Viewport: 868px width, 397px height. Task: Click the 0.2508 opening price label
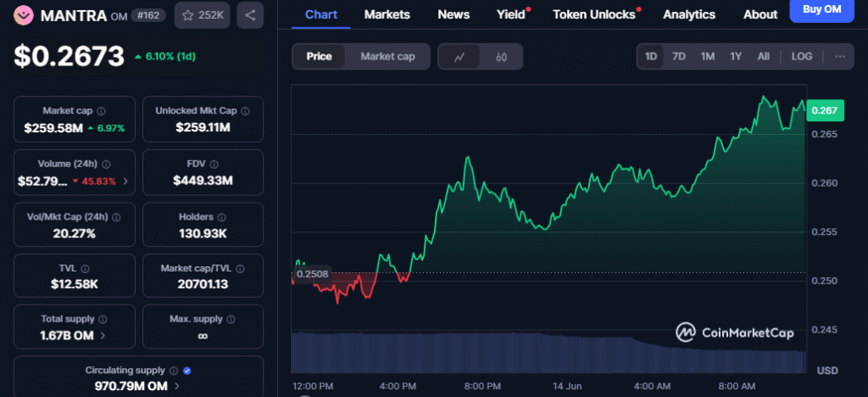coord(312,274)
